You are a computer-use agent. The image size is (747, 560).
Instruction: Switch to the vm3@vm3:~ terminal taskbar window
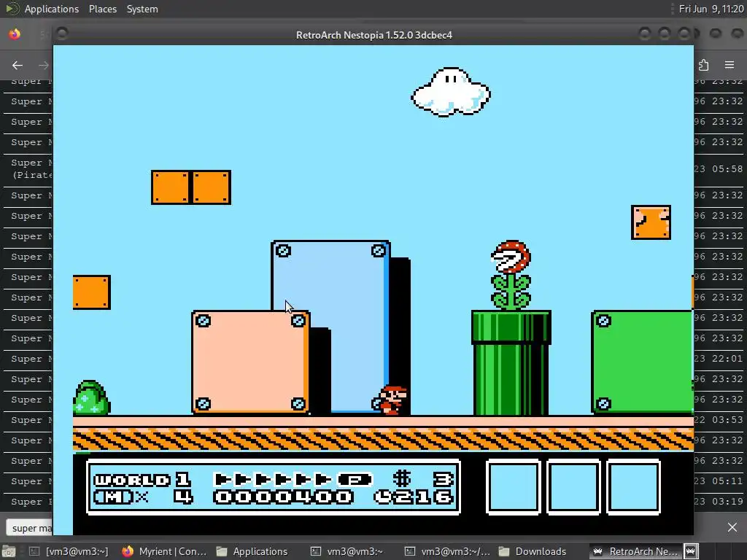coord(347,551)
